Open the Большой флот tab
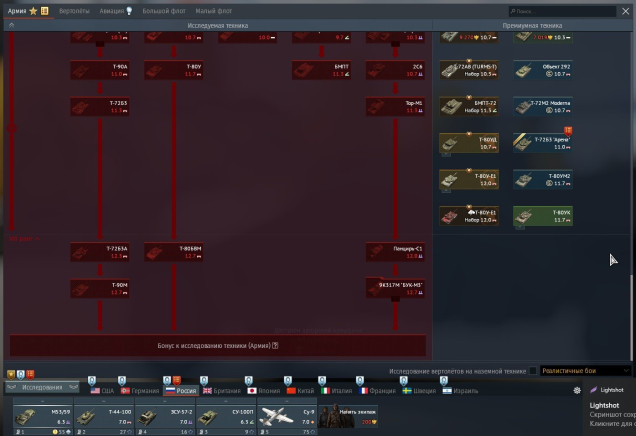 point(163,10)
